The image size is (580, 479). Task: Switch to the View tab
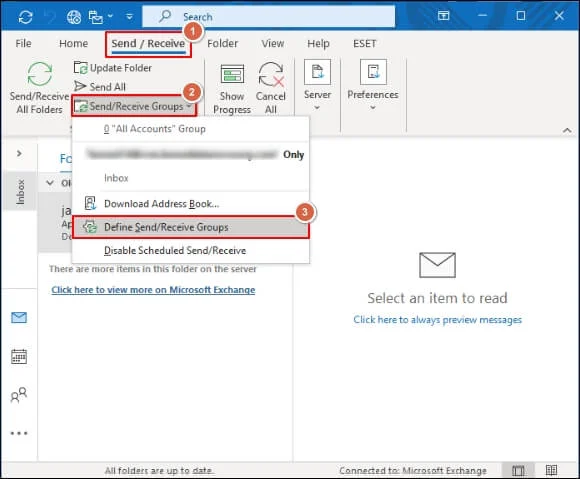tap(273, 44)
